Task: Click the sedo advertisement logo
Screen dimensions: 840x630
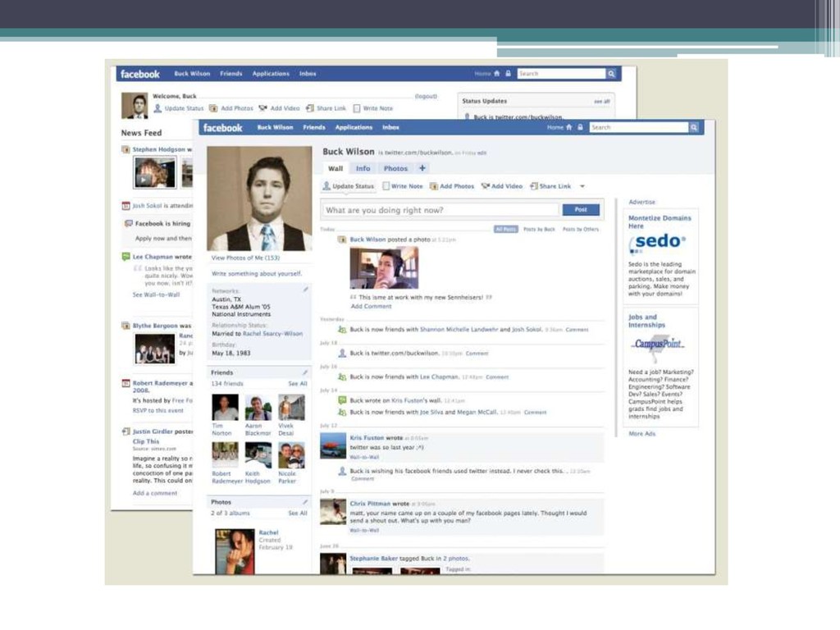Action: [657, 242]
